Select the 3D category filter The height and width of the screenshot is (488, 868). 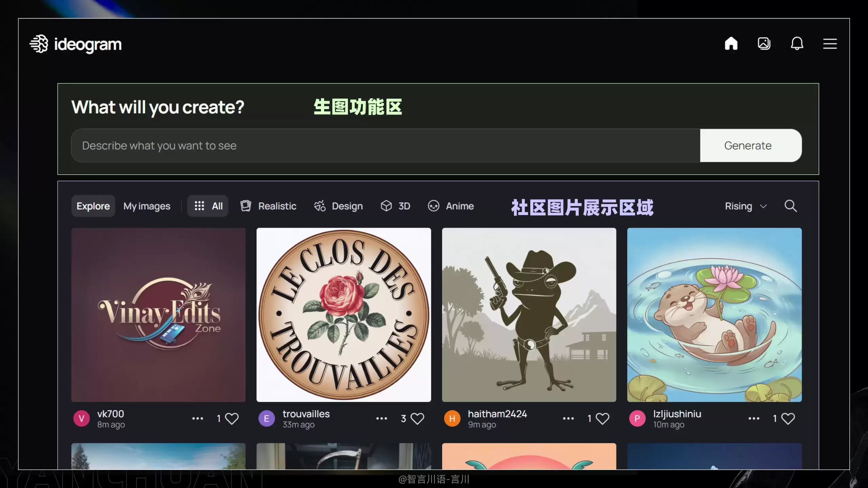pos(395,206)
